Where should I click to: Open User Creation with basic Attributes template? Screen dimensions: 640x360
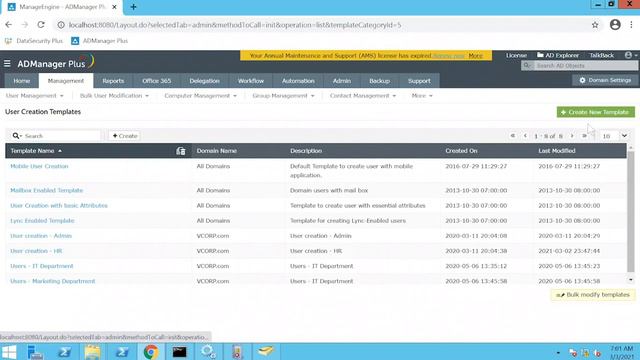click(x=59, y=205)
